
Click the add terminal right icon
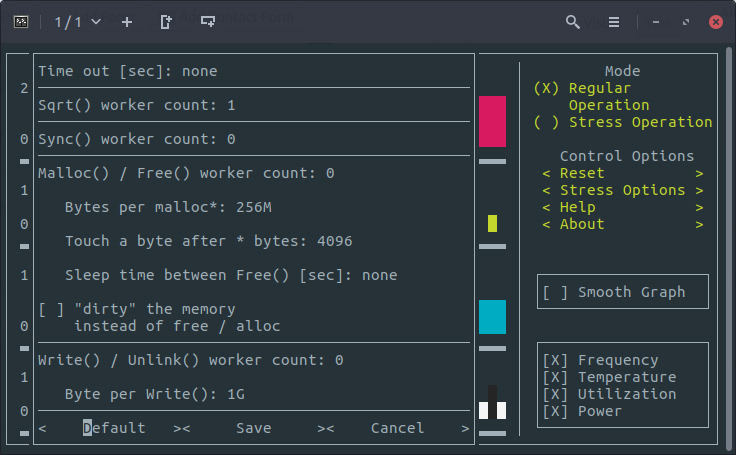point(166,21)
